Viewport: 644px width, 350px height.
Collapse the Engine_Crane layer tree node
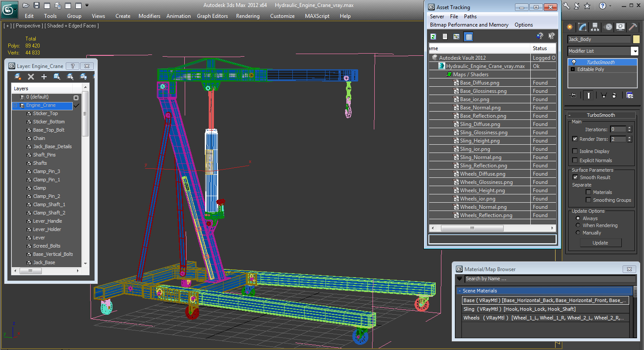pos(15,105)
